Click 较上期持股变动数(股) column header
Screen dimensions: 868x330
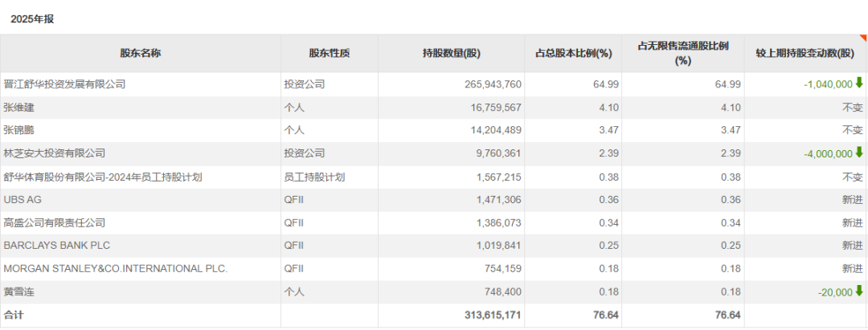(x=805, y=54)
